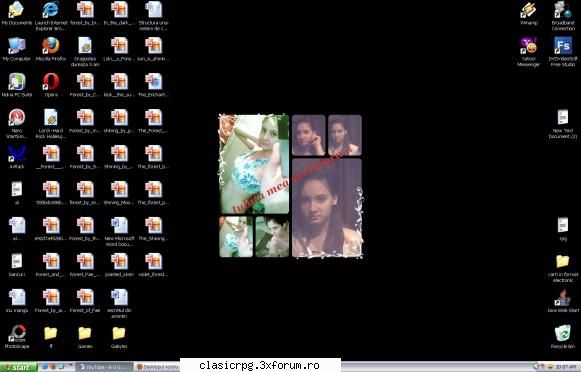Select the The_Shining... image file

153,229
